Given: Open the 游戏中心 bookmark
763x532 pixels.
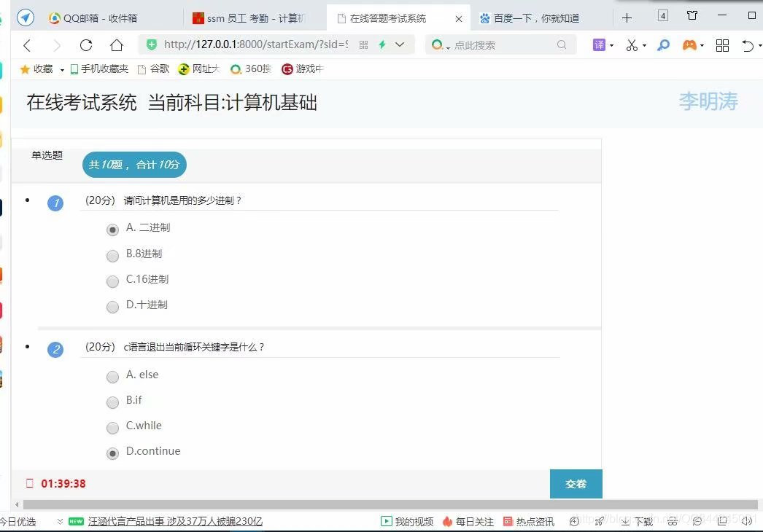Looking at the screenshot, I should [x=302, y=69].
